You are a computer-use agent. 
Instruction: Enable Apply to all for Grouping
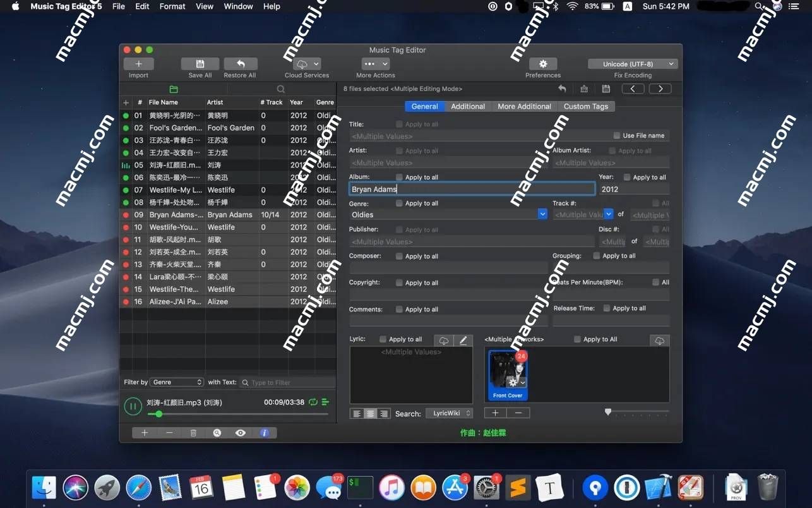point(597,256)
